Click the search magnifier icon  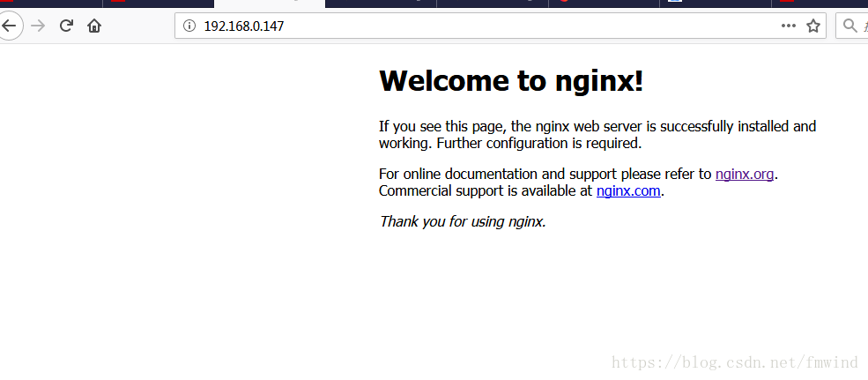pos(849,26)
